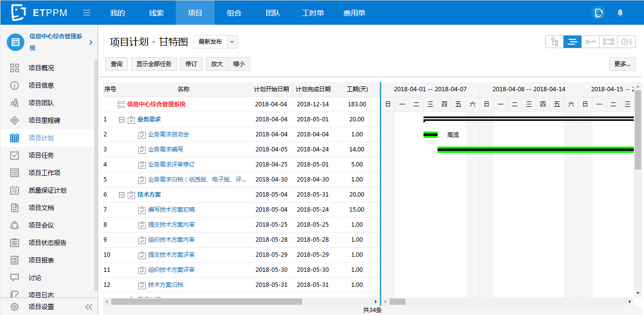Image resolution: width=644 pixels, height=315 pixels.
Task: Open 项目计划 in the sidebar
Action: 41,138
